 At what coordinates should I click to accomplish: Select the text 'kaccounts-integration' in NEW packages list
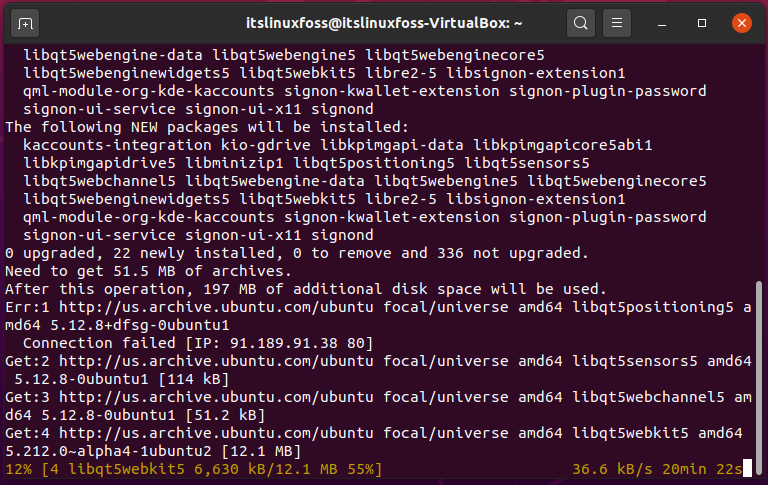coord(118,145)
